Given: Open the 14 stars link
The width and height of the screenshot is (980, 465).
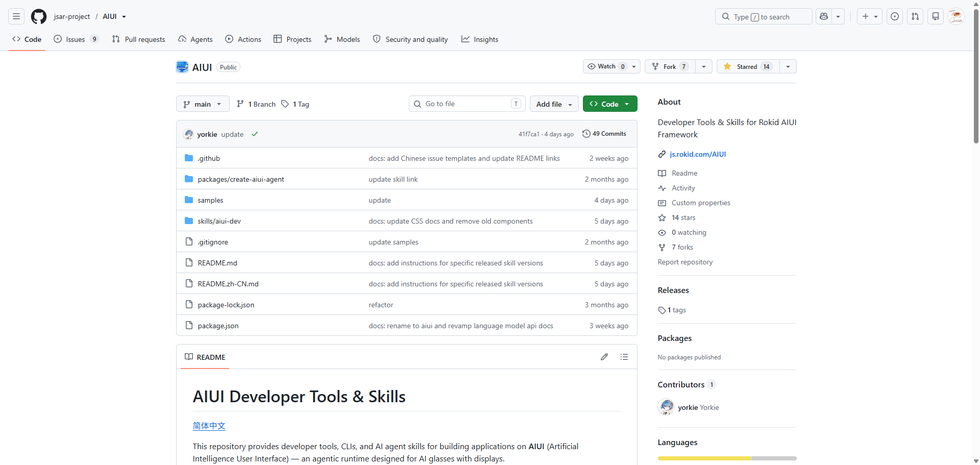Looking at the screenshot, I should coord(683,217).
